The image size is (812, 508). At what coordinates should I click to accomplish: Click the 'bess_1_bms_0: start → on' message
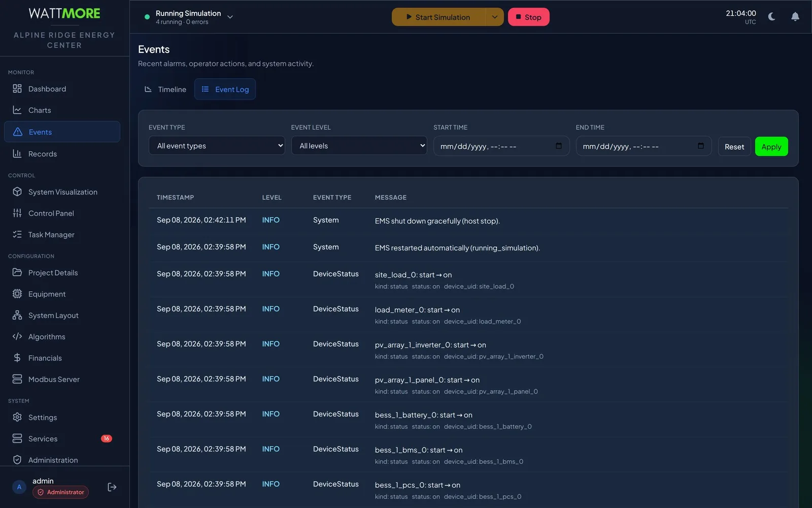click(419, 450)
